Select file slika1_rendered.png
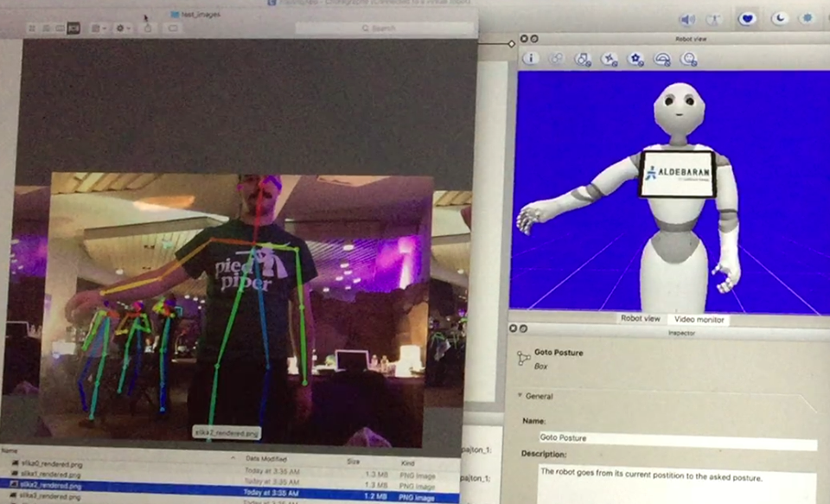This screenshot has width=830, height=504. [x=50, y=475]
